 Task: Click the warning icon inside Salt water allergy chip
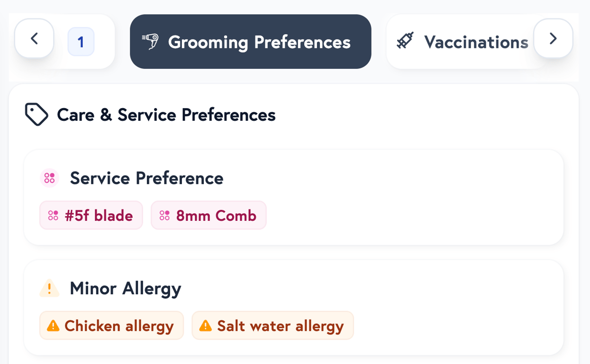(x=205, y=326)
